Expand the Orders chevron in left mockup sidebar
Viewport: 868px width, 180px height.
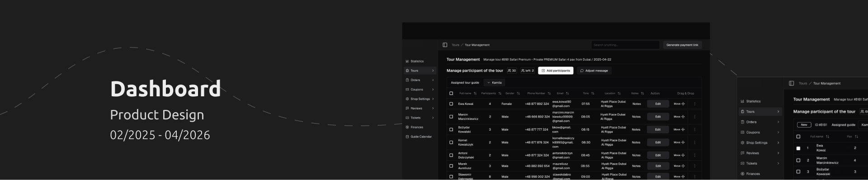click(433, 80)
